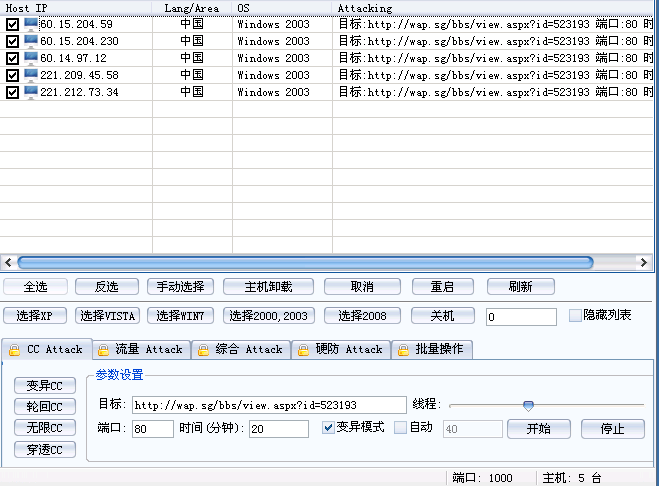This screenshot has width=659, height=486.
Task: Click the Host IP column header
Action: point(76,8)
